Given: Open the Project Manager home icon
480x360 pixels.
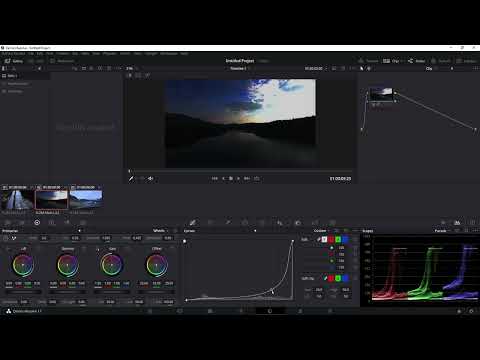Looking at the screenshot, I should (x=459, y=311).
